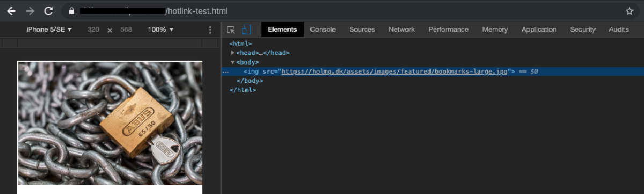The image size is (644, 194).
Task: Switch to the Audits tab
Action: (619, 30)
